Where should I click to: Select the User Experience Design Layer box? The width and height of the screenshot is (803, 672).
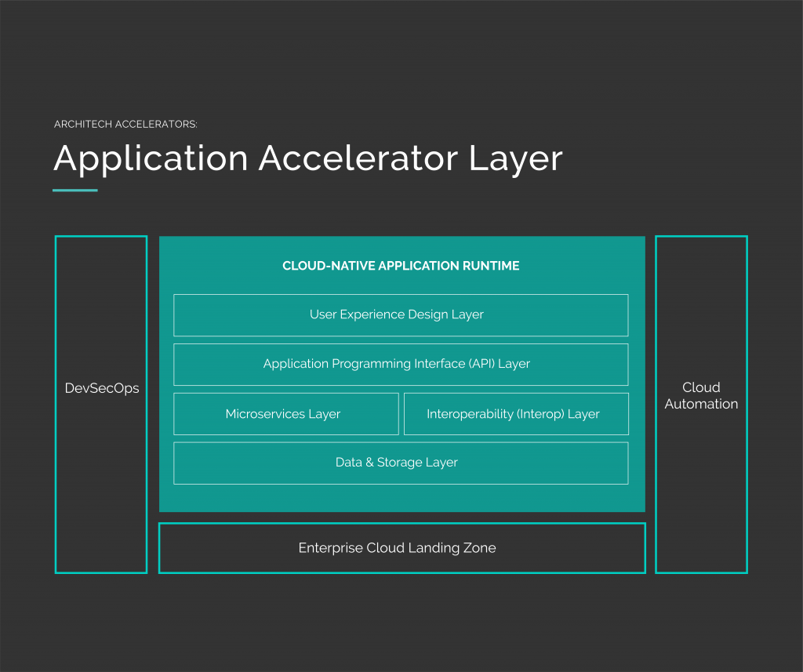(x=401, y=314)
